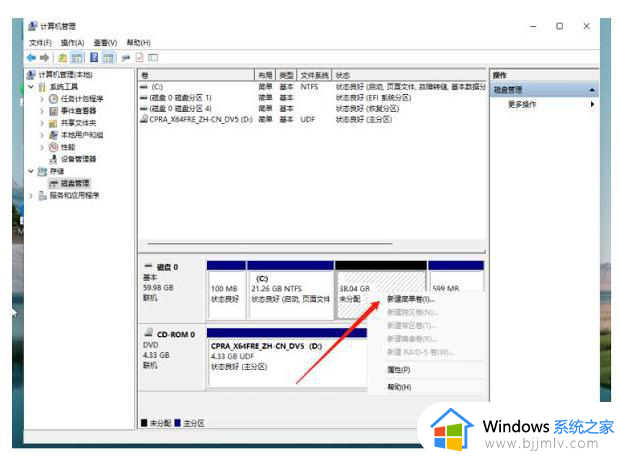Click the up-one-level folder toolbar icon
619x457 pixels.
click(x=62, y=58)
